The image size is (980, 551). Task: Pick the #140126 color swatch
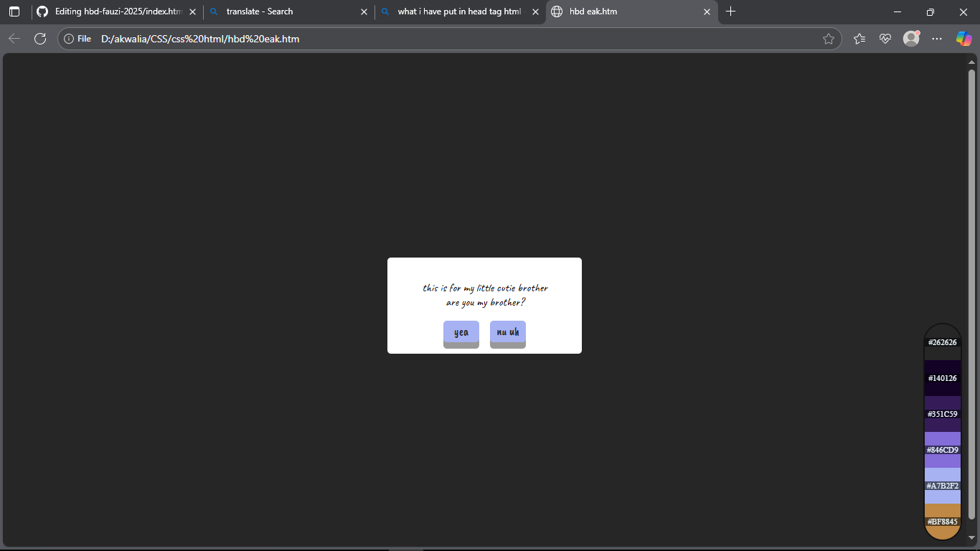pyautogui.click(x=943, y=378)
